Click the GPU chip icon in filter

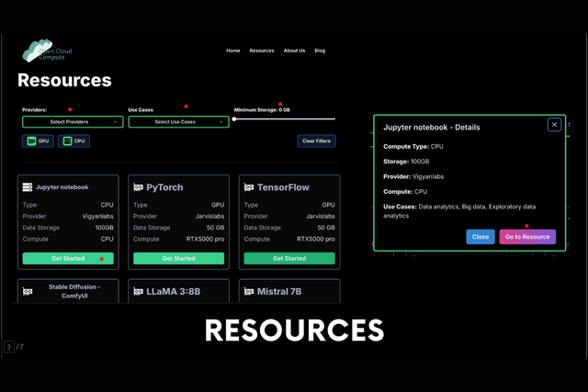[x=31, y=140]
